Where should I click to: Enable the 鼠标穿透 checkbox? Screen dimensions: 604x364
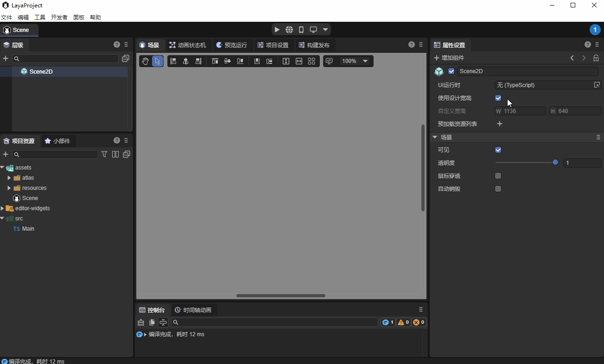498,176
